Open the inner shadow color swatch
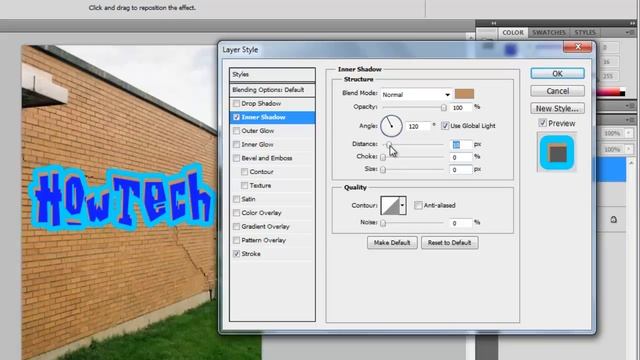This screenshot has height=360, width=640. point(464,94)
